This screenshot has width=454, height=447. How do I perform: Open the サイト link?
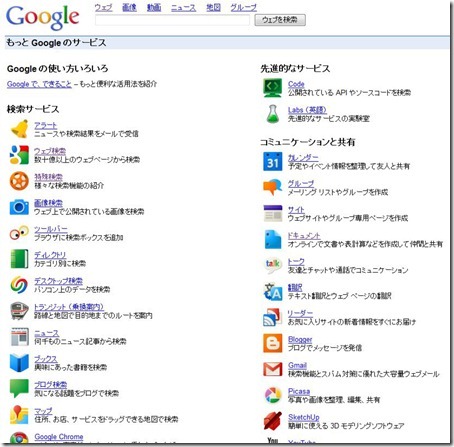[x=296, y=210]
